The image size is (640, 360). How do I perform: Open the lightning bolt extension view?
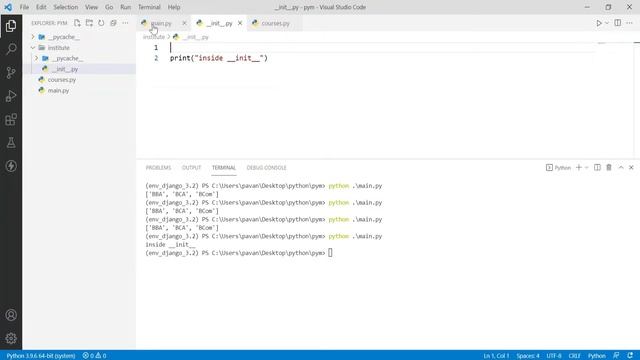(11, 166)
